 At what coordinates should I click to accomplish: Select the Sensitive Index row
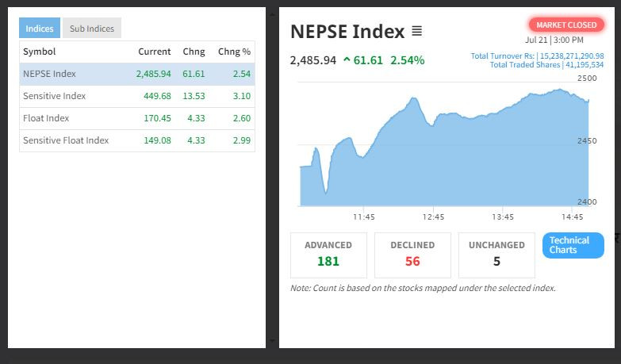point(137,96)
